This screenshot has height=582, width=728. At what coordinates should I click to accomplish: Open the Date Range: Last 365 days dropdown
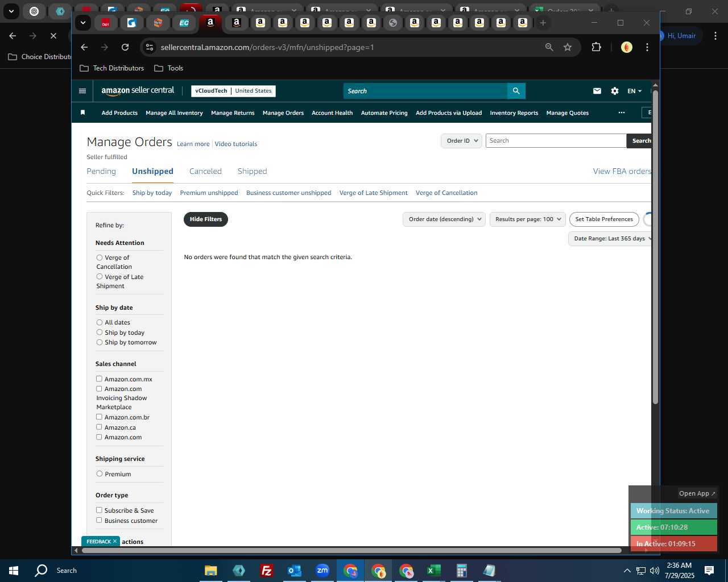point(610,239)
